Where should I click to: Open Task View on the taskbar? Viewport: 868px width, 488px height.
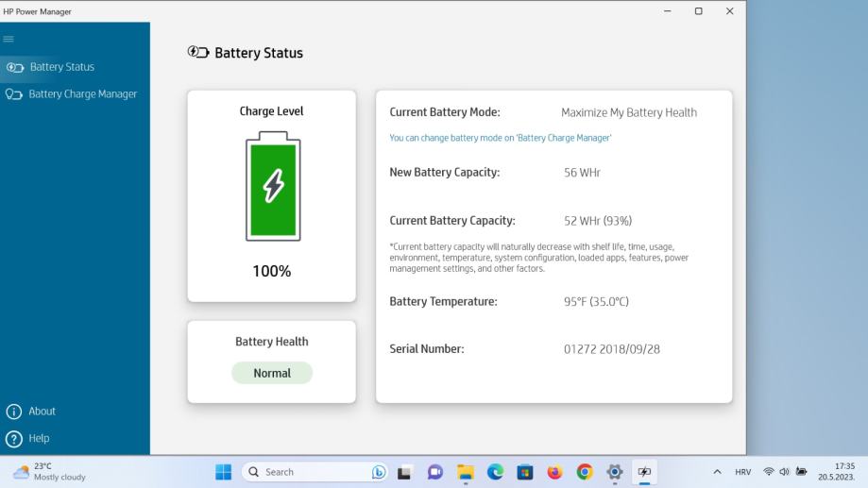404,472
